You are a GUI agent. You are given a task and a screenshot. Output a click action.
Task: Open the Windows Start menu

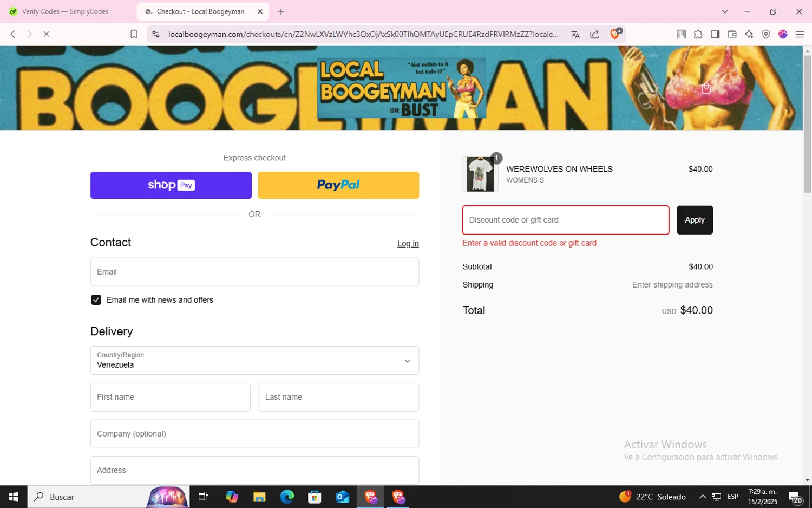tap(14, 497)
